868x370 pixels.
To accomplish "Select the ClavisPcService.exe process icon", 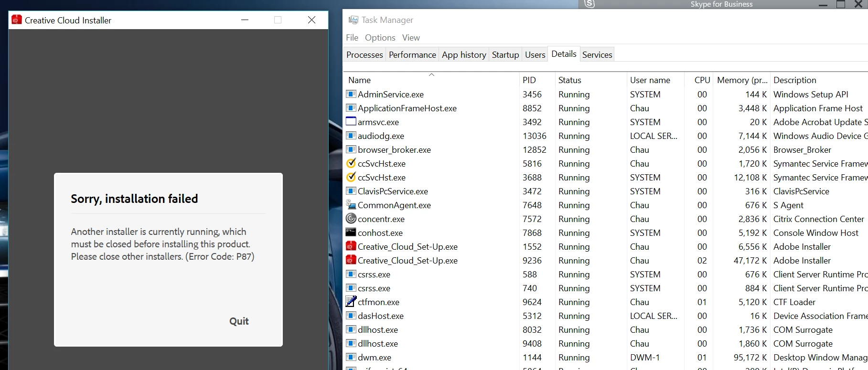I will pyautogui.click(x=351, y=191).
